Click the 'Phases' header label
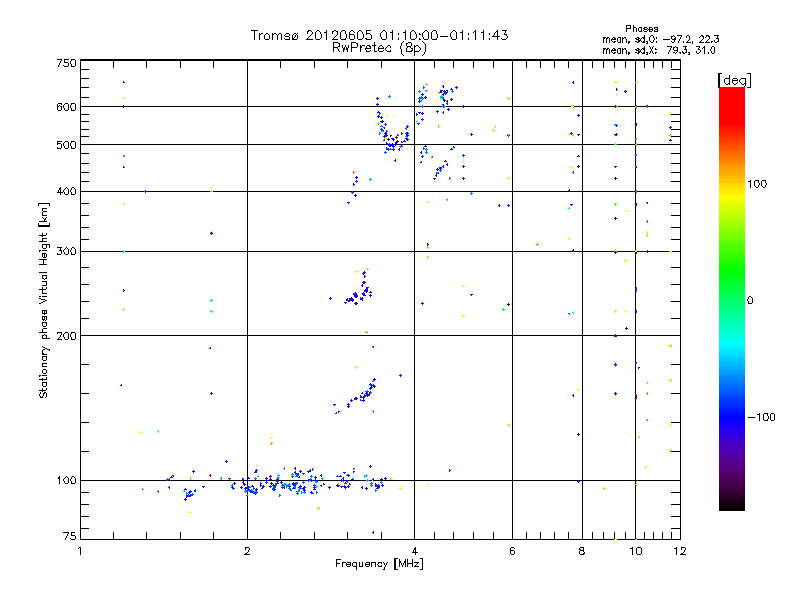 (642, 29)
